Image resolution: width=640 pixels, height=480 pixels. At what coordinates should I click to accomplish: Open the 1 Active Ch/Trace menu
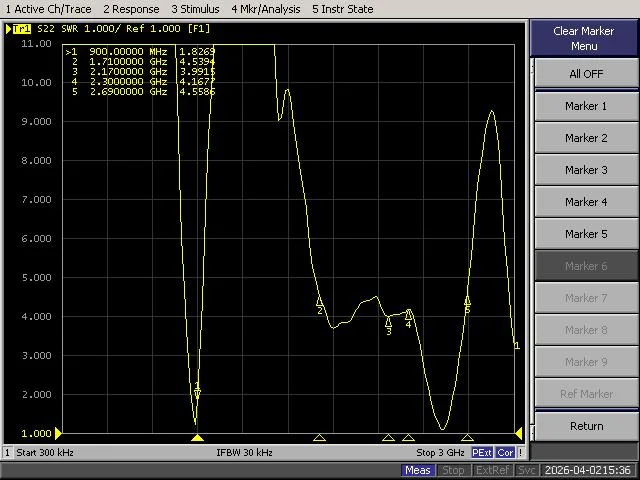48,9
